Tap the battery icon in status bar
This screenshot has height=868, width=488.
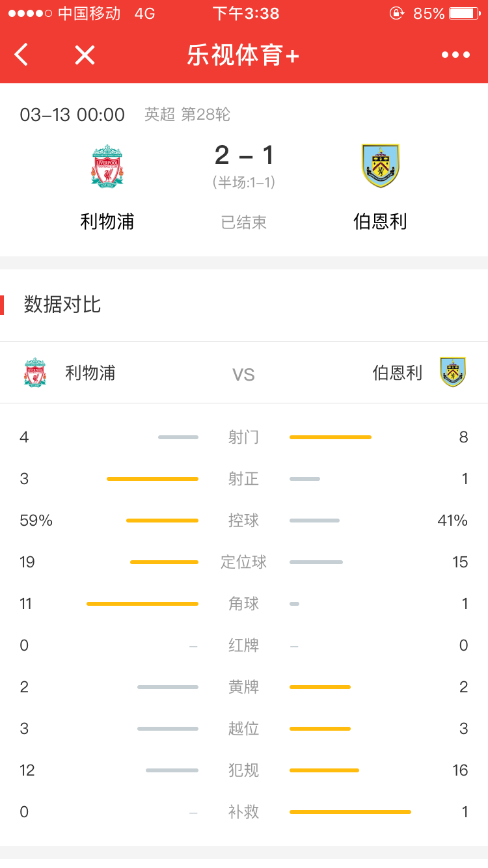[465, 13]
